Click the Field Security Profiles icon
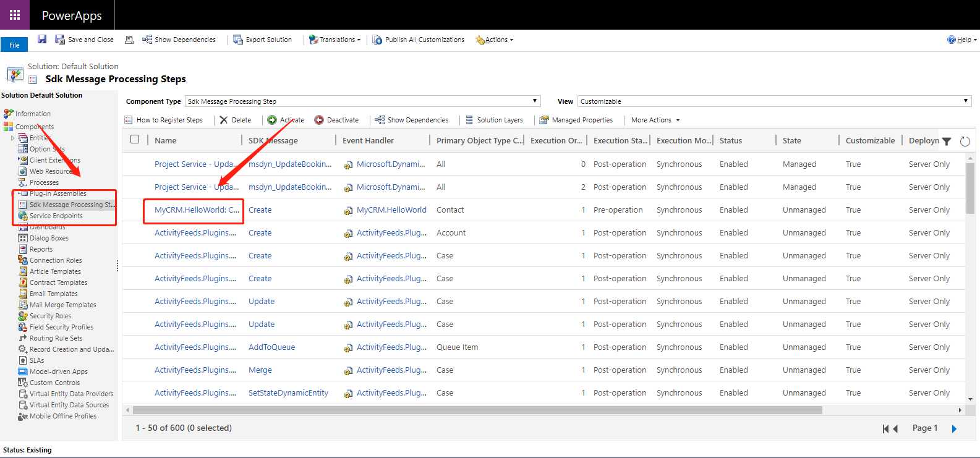Viewport: 980px width, 458px height. pyautogui.click(x=23, y=327)
